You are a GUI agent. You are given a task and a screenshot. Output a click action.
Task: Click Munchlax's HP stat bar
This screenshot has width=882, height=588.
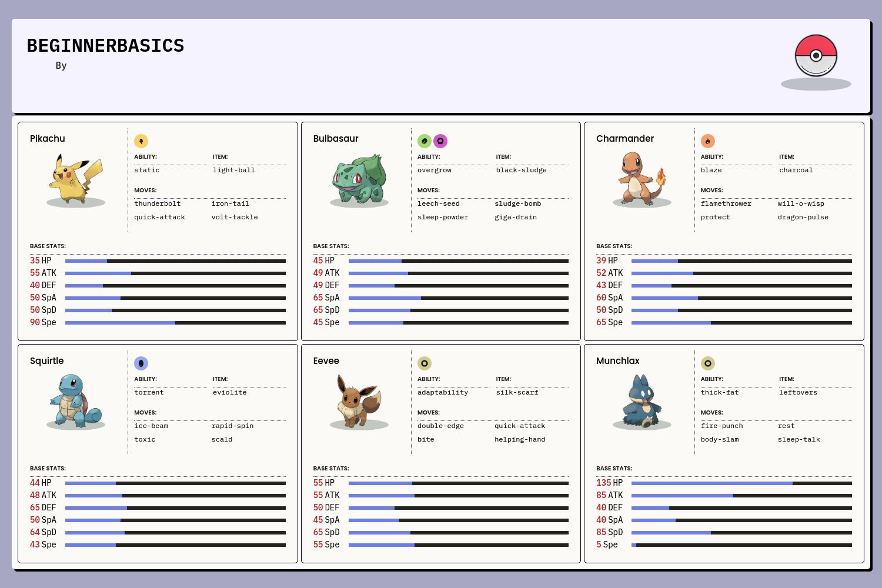(741, 483)
